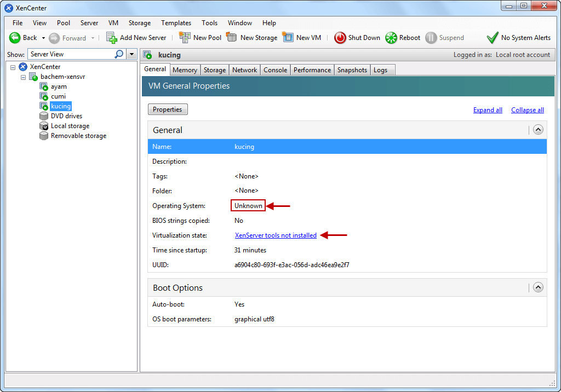Open the Tools menu
561x392 pixels.
209,23
